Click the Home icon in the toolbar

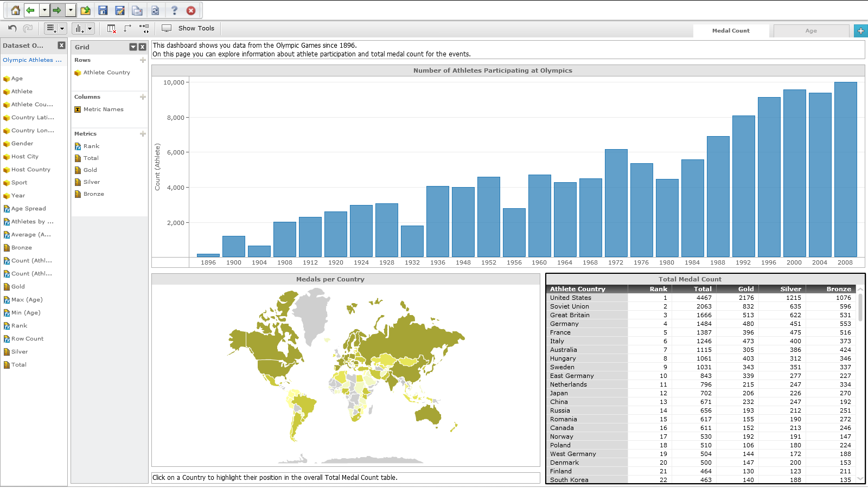point(15,10)
